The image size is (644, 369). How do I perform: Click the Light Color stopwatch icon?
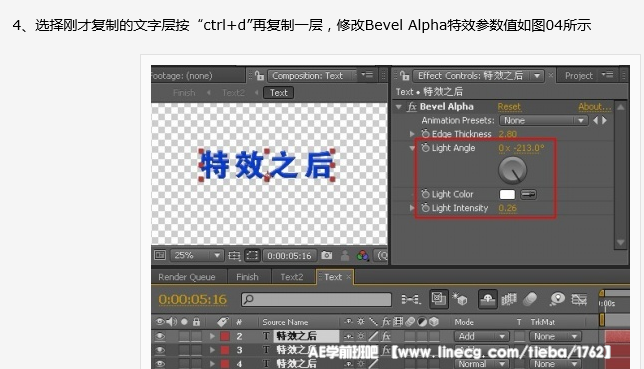[426, 194]
